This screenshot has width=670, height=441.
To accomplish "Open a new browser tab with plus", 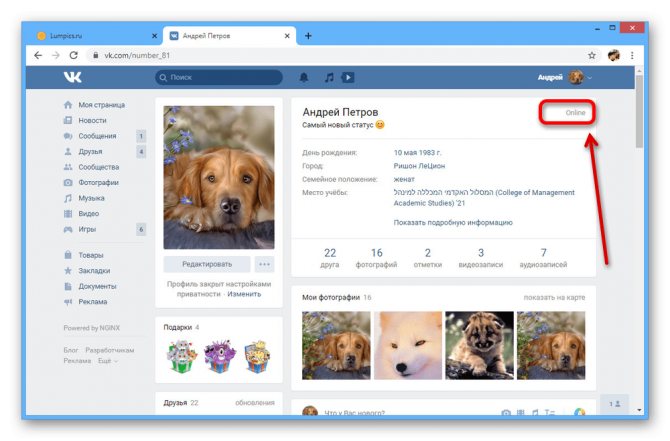I will click(x=308, y=36).
